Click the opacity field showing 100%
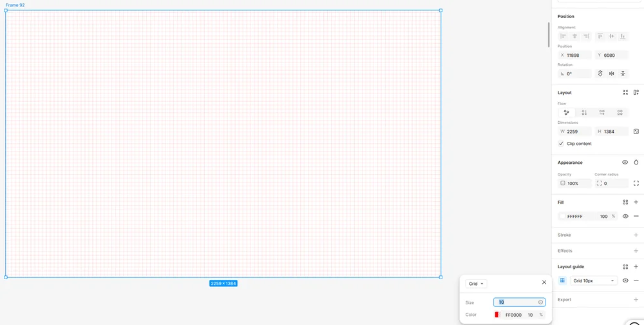 (574, 184)
